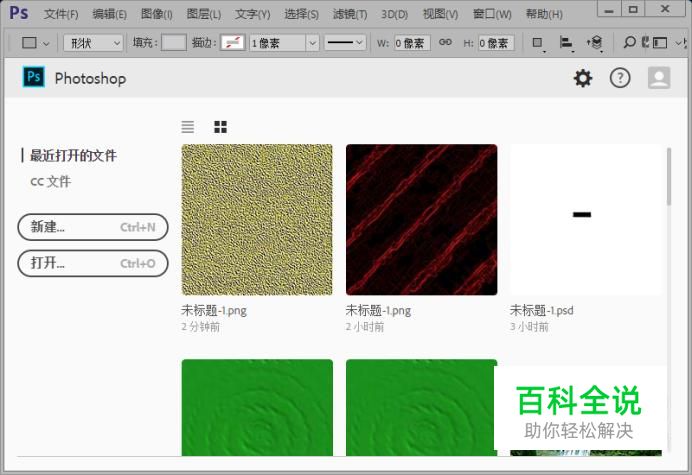Open the 视图(V) menu

tap(440, 14)
